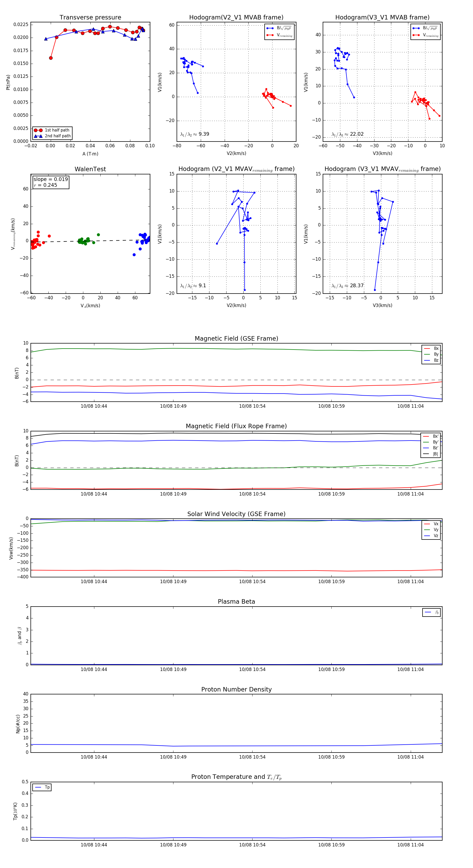Click the "Tp(10^6K)" y-axis label

pyautogui.click(x=15, y=811)
